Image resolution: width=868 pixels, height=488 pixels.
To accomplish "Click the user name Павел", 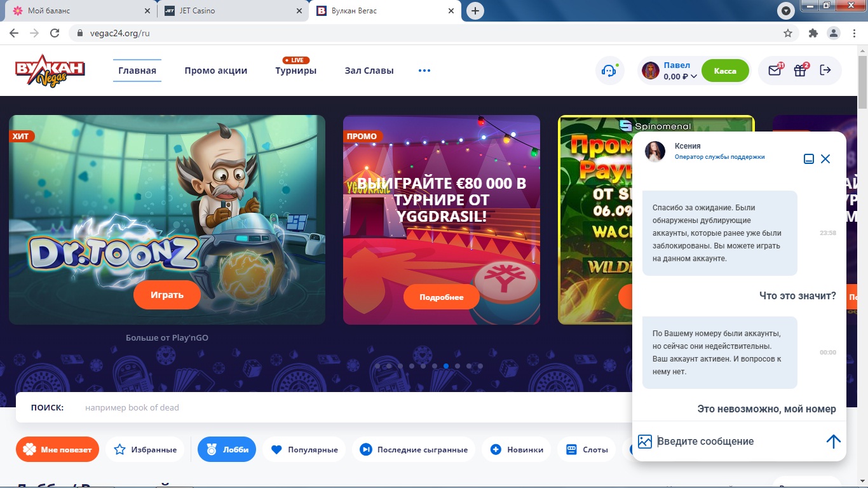I will click(677, 65).
